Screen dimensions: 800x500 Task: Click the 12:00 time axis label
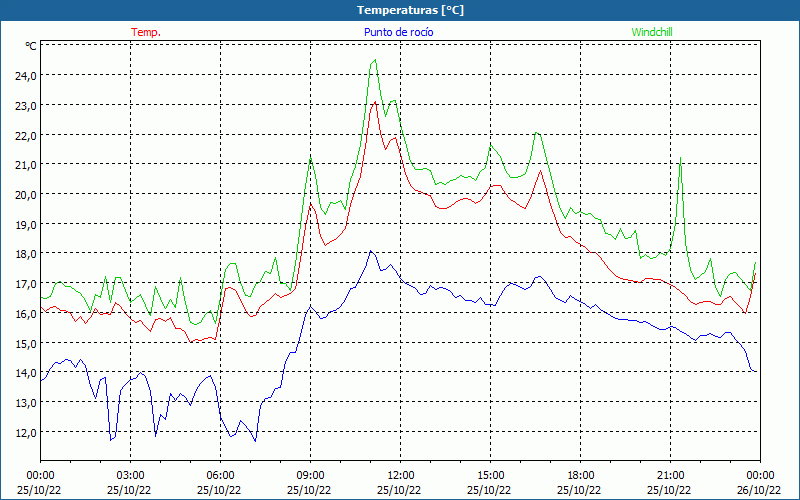click(401, 476)
